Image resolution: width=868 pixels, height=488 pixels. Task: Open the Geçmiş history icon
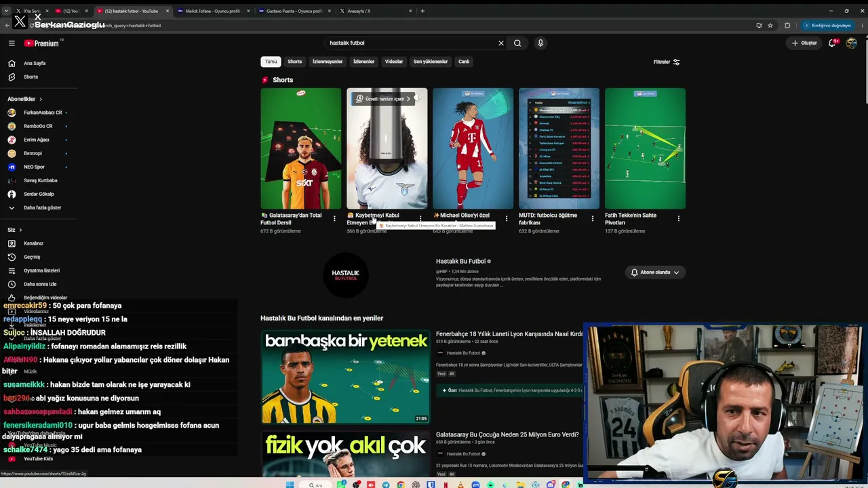tap(12, 257)
